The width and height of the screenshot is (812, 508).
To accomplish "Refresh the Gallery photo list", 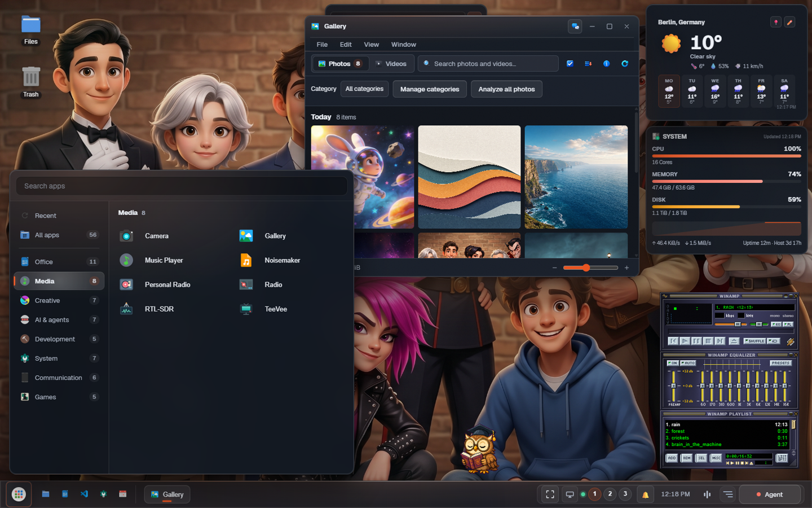I will point(625,64).
